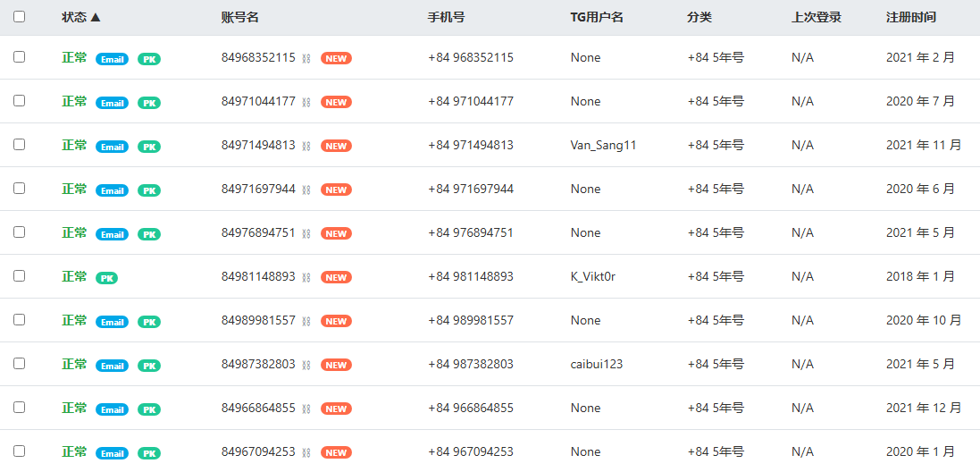This screenshot has height=472, width=980.
Task: Click the 手机号 column header
Action: point(447,18)
